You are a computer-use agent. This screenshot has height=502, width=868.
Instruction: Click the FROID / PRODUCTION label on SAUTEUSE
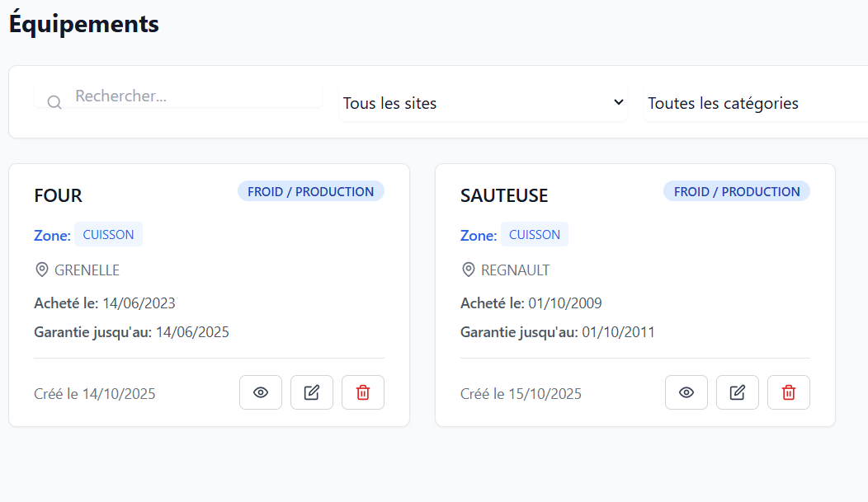[737, 190]
